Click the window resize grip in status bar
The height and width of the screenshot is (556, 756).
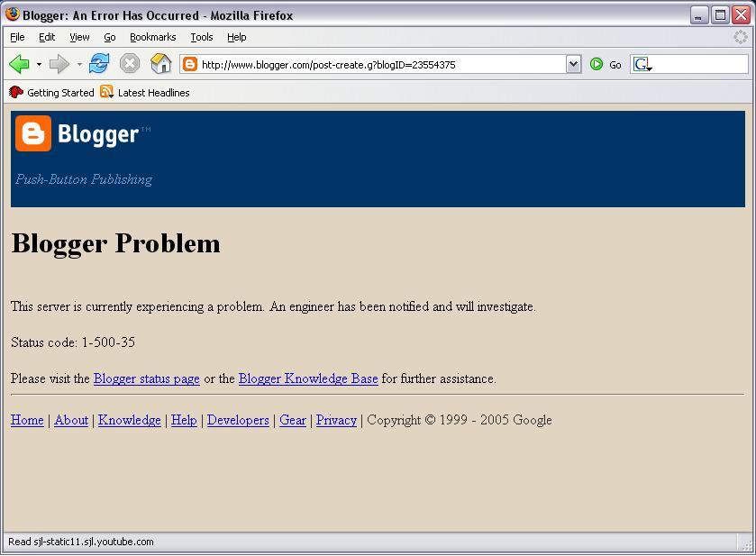(747, 544)
